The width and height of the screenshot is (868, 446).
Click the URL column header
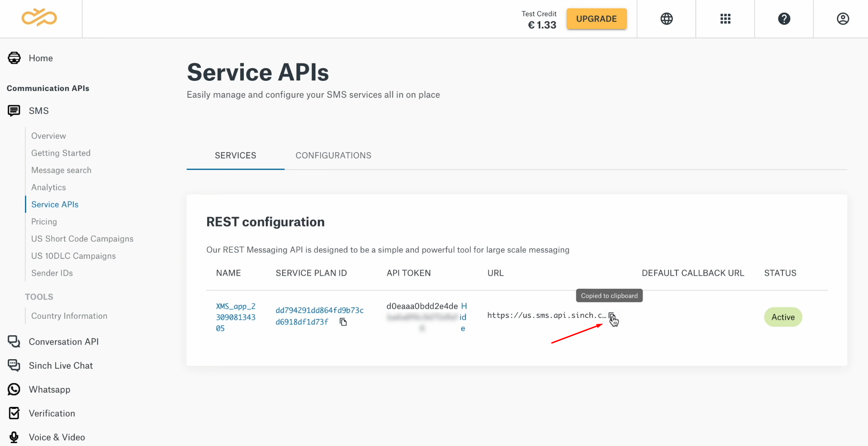496,273
